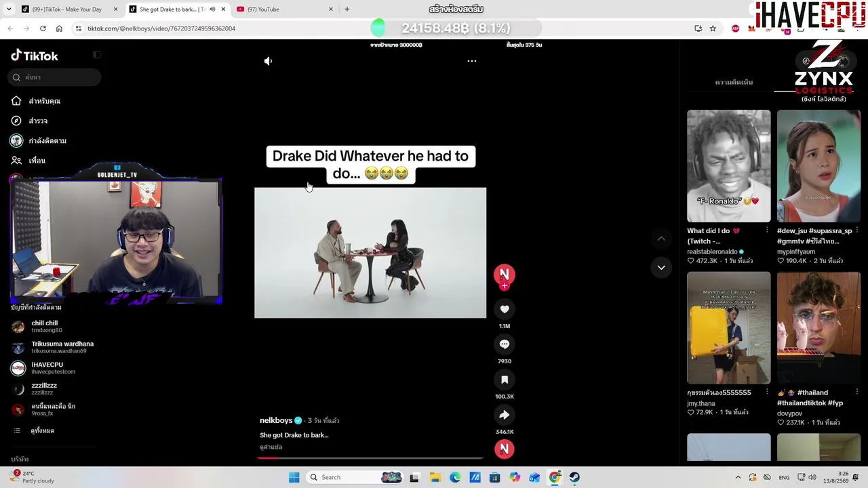Screen dimensions: 868x488
Task: Share the video with the arrow icon
Action: (x=505, y=415)
